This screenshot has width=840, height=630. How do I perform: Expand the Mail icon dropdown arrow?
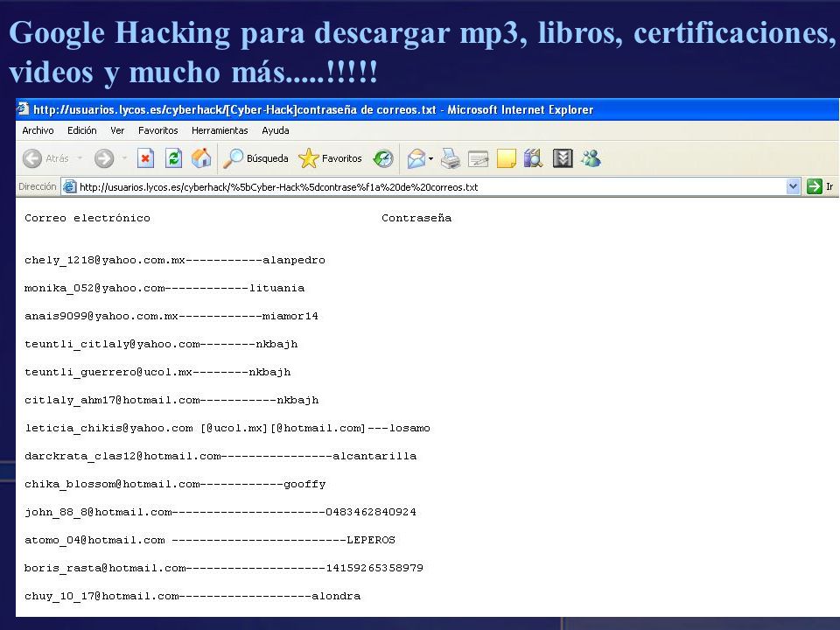click(x=430, y=159)
